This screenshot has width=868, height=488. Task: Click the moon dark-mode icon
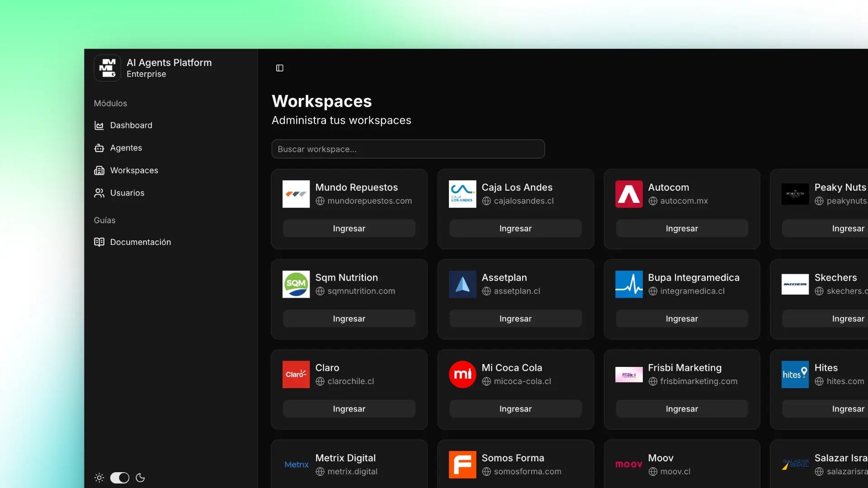click(140, 478)
